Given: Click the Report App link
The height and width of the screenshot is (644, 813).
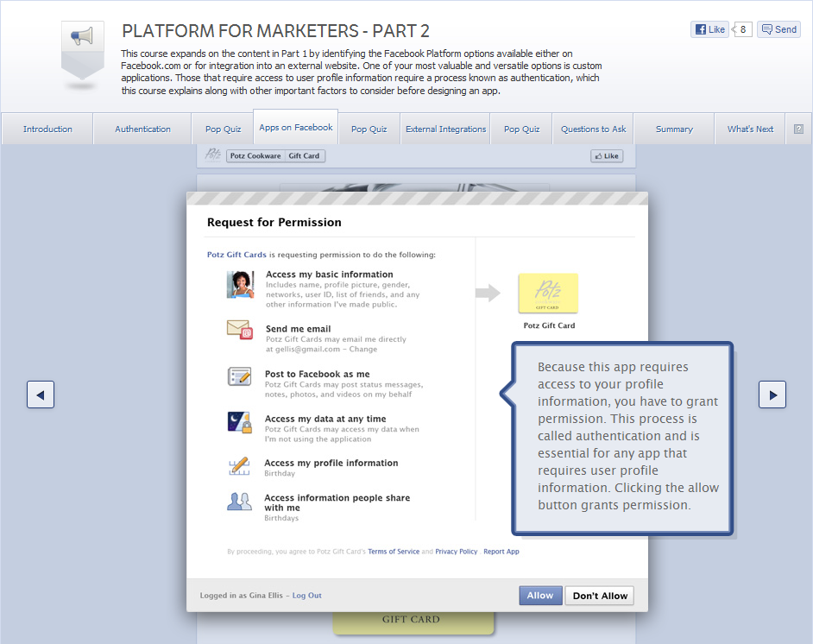Looking at the screenshot, I should [501, 551].
